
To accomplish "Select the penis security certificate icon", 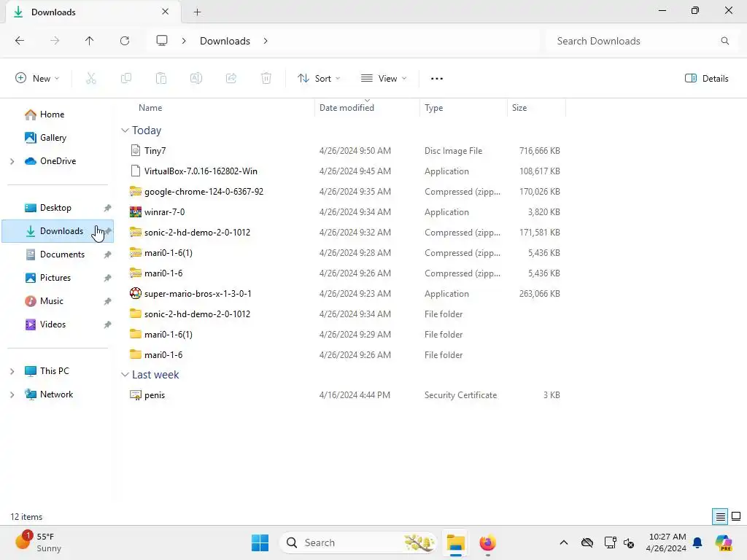I will (136, 394).
